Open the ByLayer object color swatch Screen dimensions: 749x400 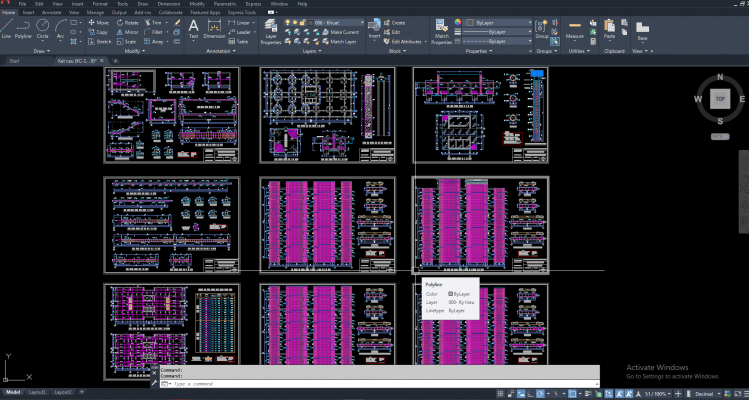point(470,21)
